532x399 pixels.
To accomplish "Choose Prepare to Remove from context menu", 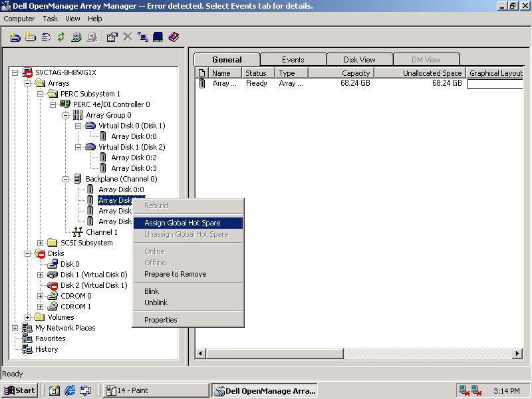I will click(x=188, y=274).
